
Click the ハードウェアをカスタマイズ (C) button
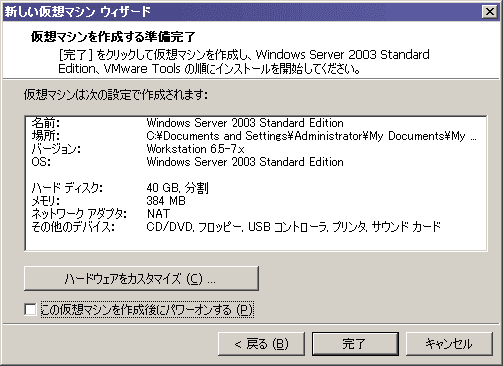click(141, 278)
